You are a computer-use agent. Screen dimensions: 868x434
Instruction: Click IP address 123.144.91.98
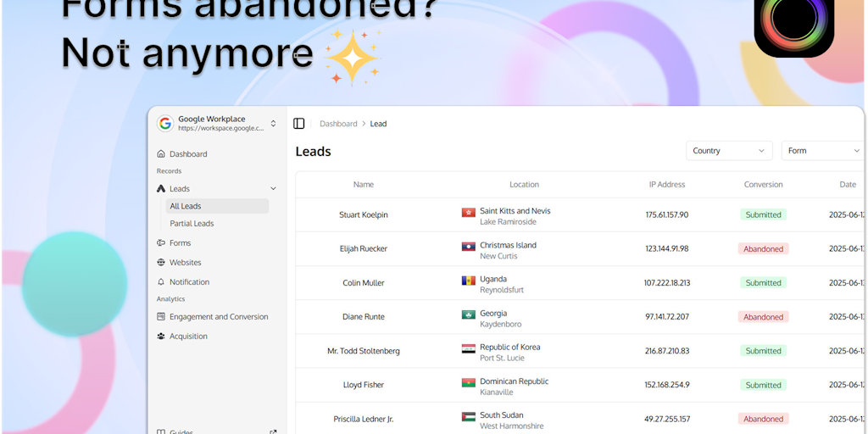pos(667,248)
